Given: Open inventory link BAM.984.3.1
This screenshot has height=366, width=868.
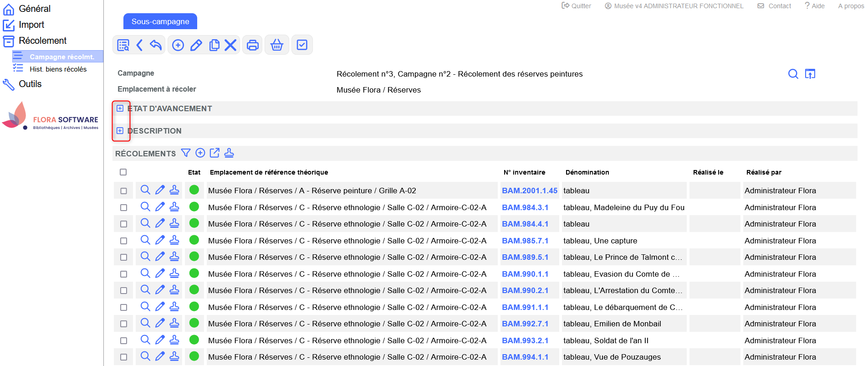Looking at the screenshot, I should point(525,207).
